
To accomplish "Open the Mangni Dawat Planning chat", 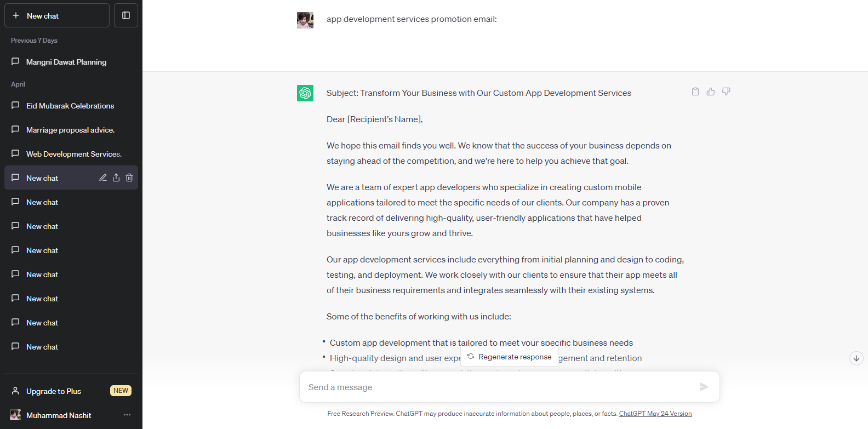I will pos(66,62).
